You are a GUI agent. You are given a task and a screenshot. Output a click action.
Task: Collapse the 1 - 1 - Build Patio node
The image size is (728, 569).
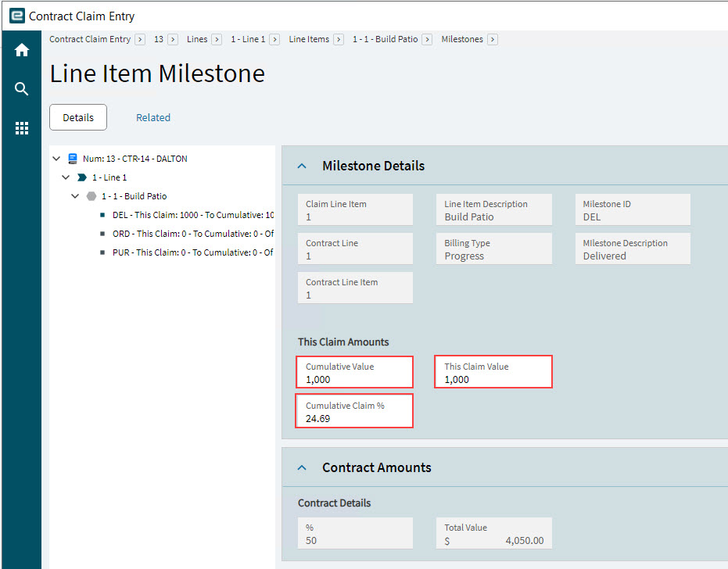tap(75, 196)
